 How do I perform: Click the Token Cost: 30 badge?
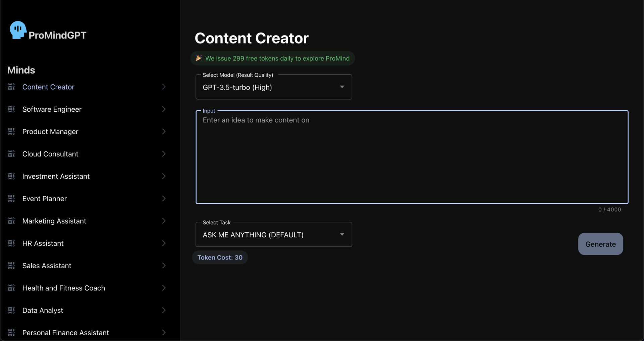click(x=220, y=258)
